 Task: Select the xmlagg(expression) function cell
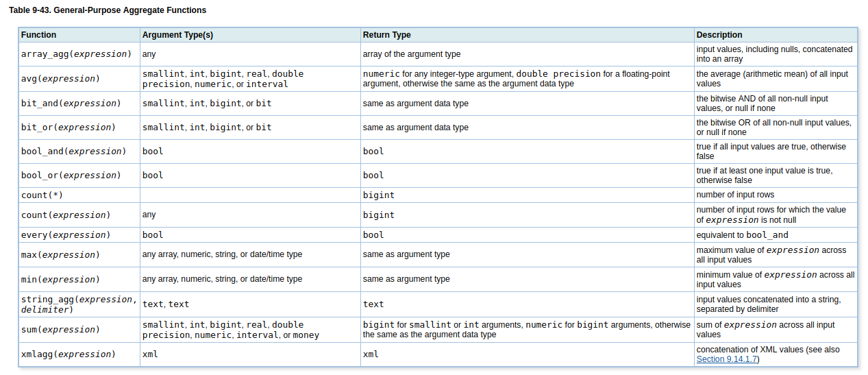pos(68,354)
